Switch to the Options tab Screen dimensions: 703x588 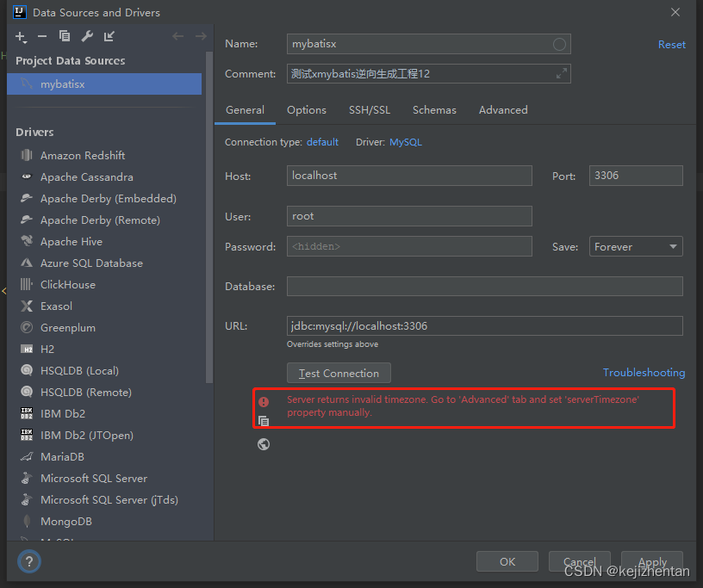click(307, 110)
